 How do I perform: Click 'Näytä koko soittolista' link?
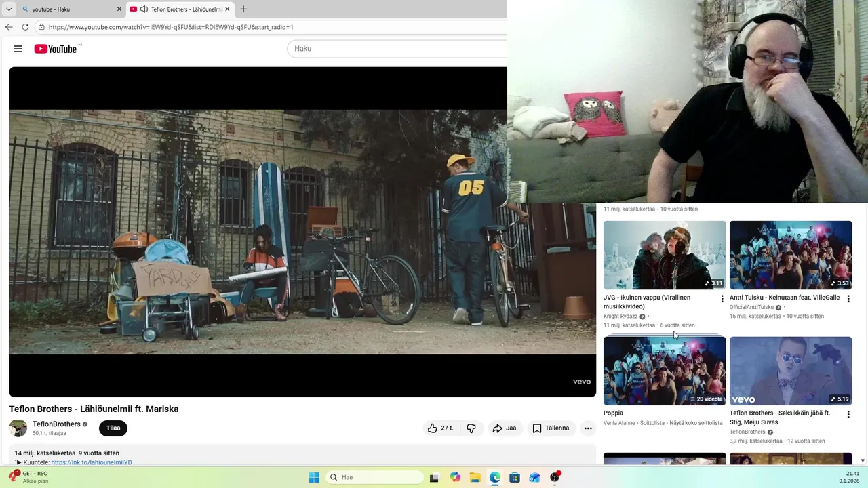696,423
